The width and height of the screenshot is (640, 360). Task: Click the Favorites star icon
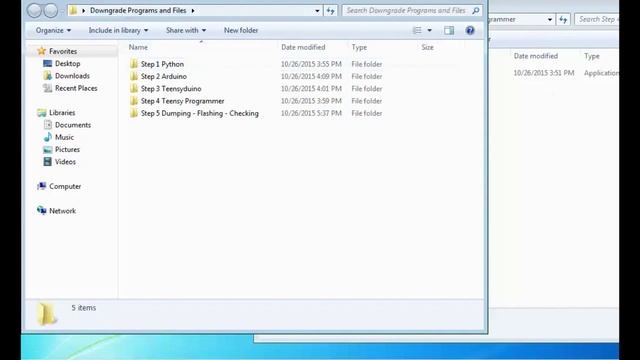[x=42, y=51]
